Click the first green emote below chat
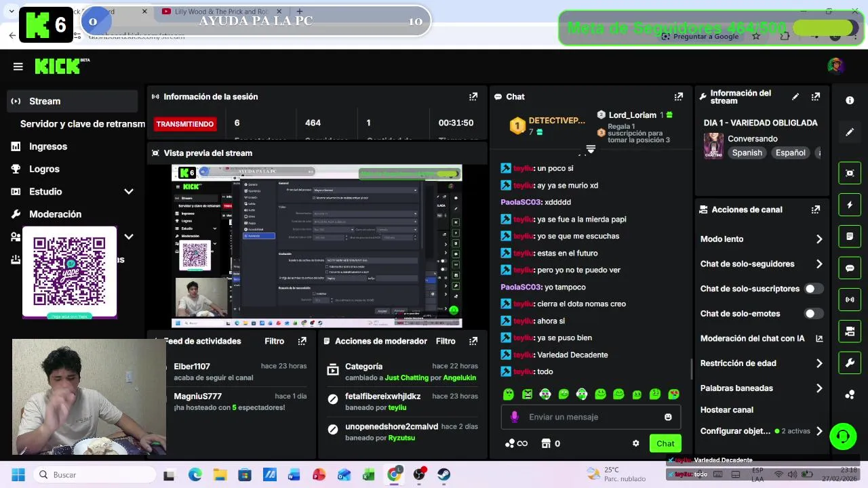868x488 pixels. (509, 394)
